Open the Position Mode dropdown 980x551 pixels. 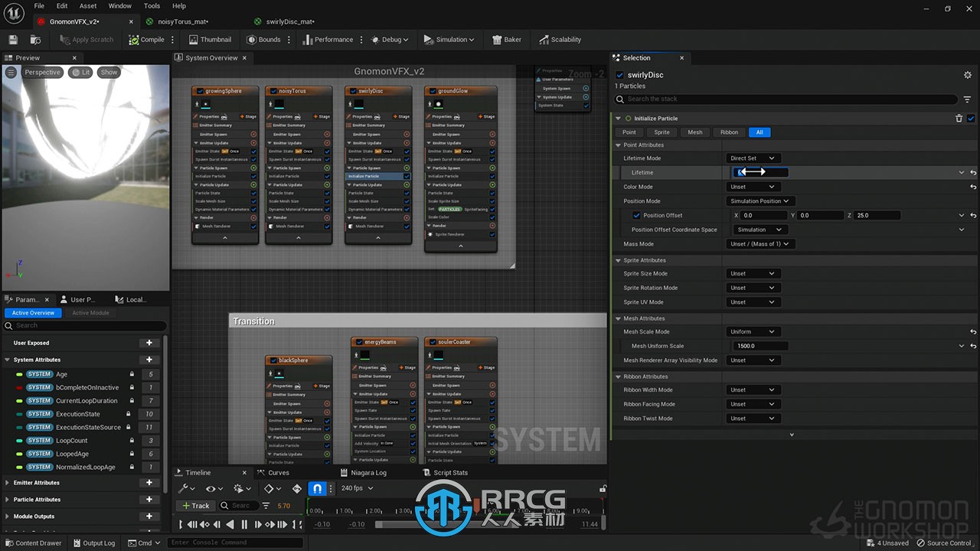(x=760, y=201)
